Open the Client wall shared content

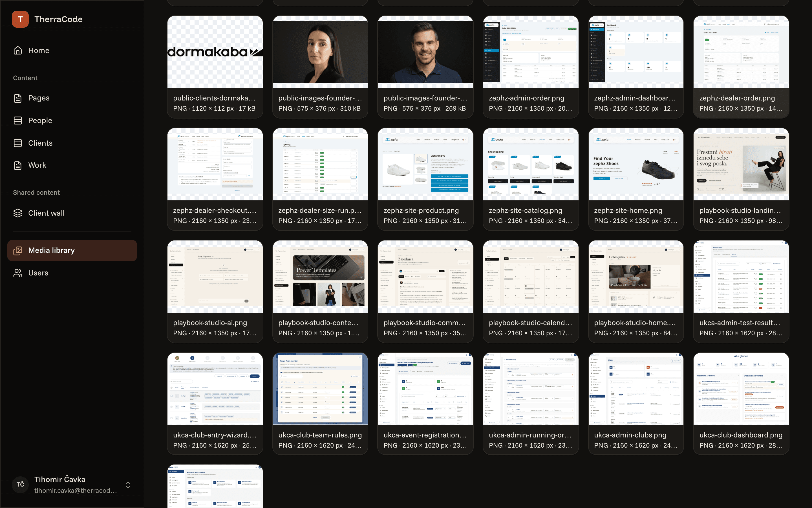pyautogui.click(x=72, y=213)
